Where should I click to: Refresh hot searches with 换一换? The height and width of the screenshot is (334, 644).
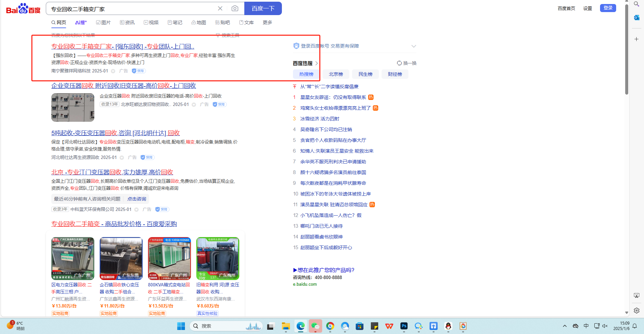point(407,63)
